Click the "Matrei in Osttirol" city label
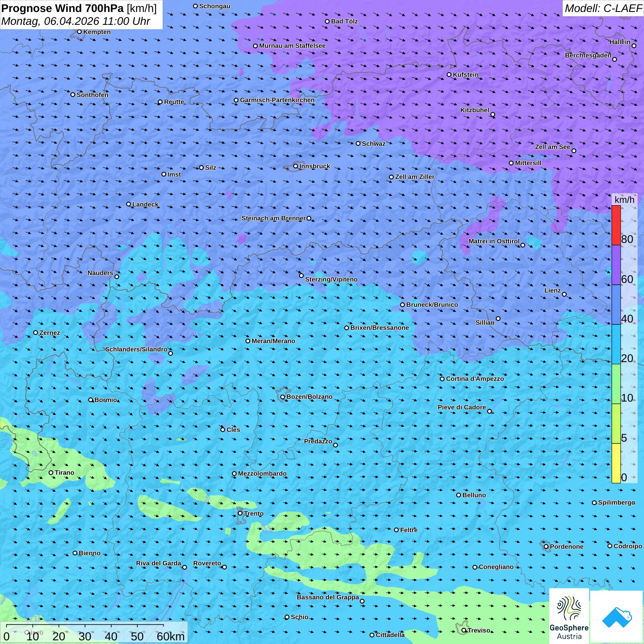The image size is (644, 644). click(494, 241)
